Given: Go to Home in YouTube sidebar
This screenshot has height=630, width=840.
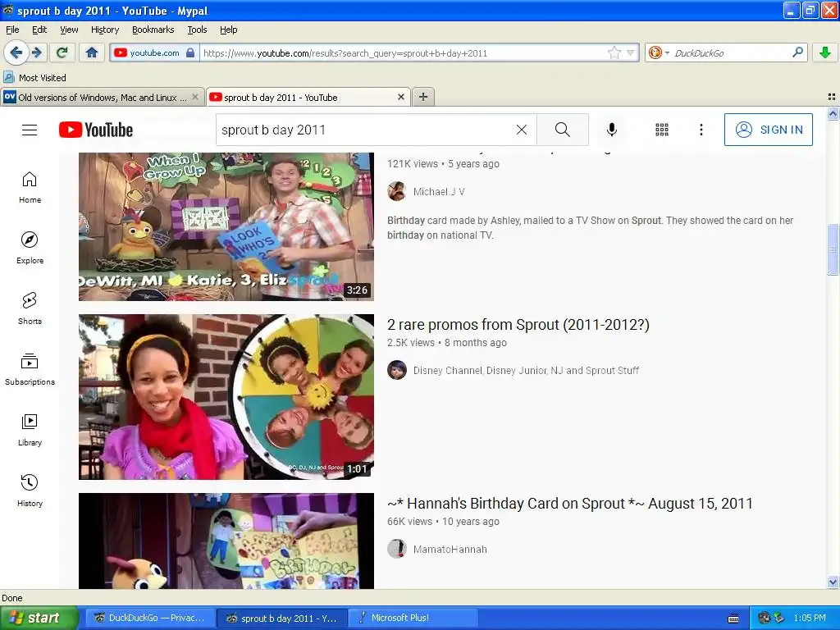Looking at the screenshot, I should tap(30, 188).
